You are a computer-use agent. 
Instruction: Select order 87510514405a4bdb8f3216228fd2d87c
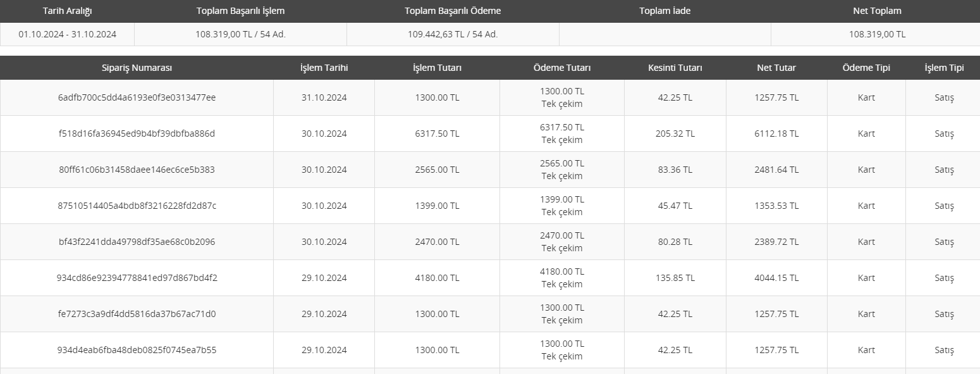pos(137,206)
